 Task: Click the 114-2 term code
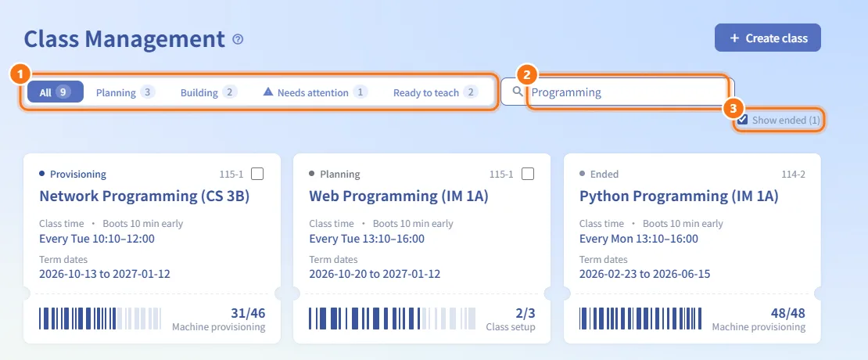793,174
